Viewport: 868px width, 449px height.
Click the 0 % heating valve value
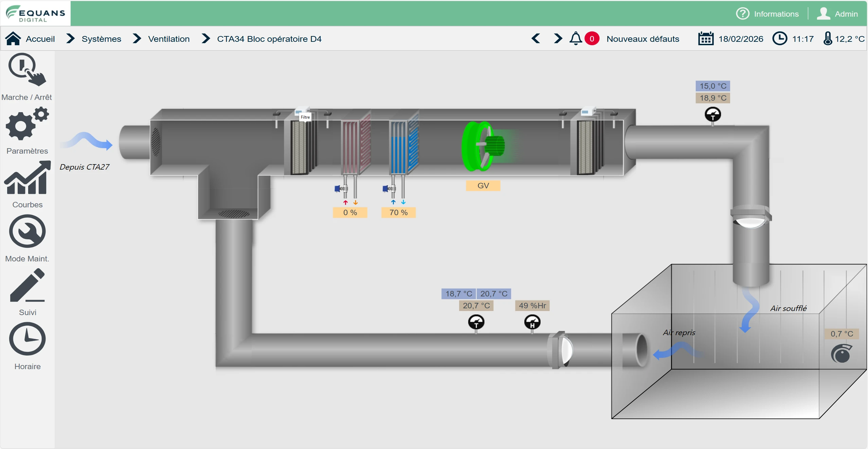point(350,212)
